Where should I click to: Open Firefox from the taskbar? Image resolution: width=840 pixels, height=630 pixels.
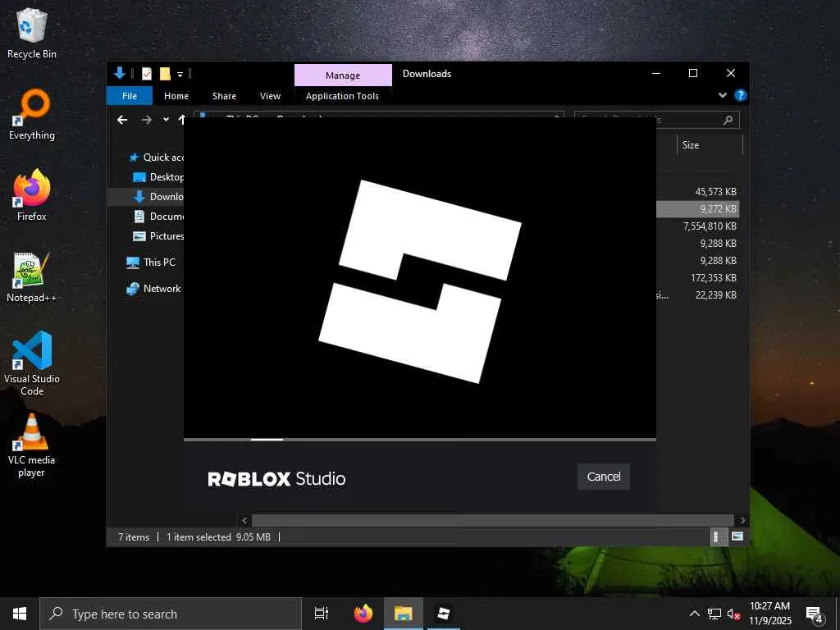[363, 614]
